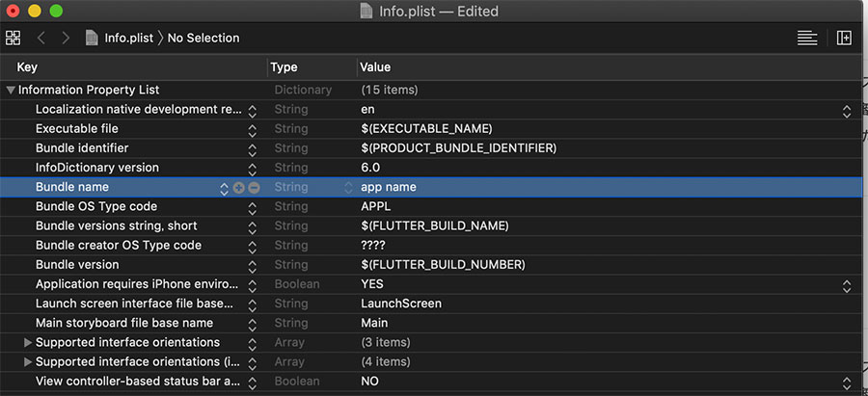This screenshot has height=396, width=868.
Task: Collapse the Information Property List row
Action: (11, 90)
